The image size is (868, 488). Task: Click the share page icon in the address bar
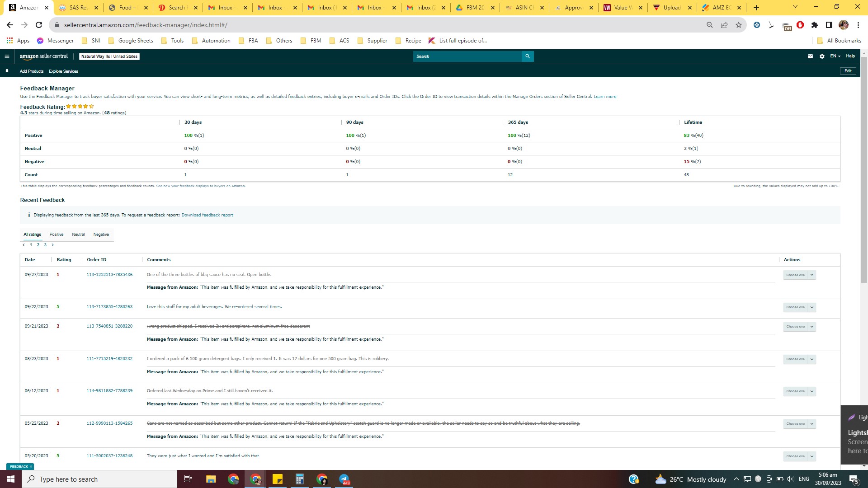coord(724,25)
